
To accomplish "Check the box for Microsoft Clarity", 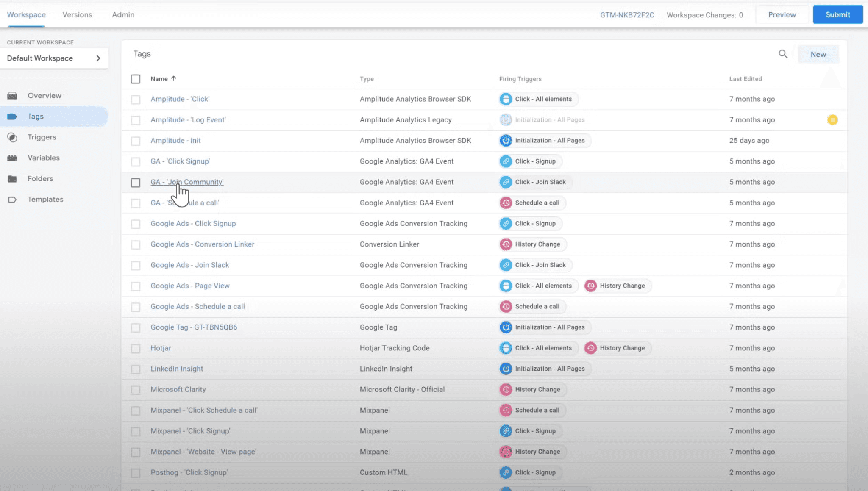I will [136, 390].
